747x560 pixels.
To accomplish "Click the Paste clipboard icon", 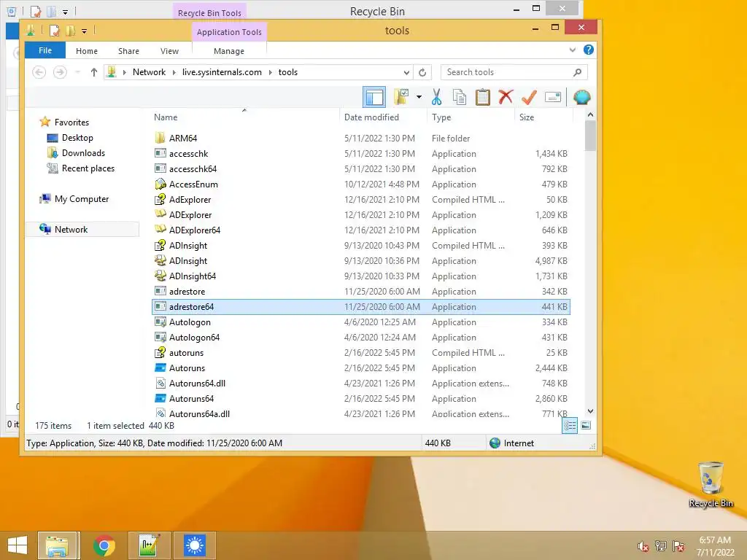I will coord(483,97).
